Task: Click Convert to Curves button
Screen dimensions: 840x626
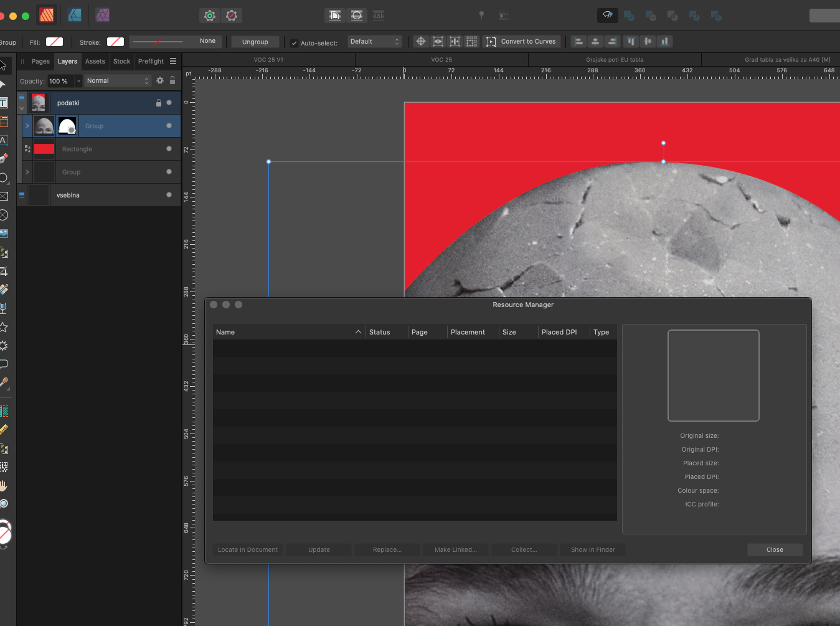Action: coord(521,42)
